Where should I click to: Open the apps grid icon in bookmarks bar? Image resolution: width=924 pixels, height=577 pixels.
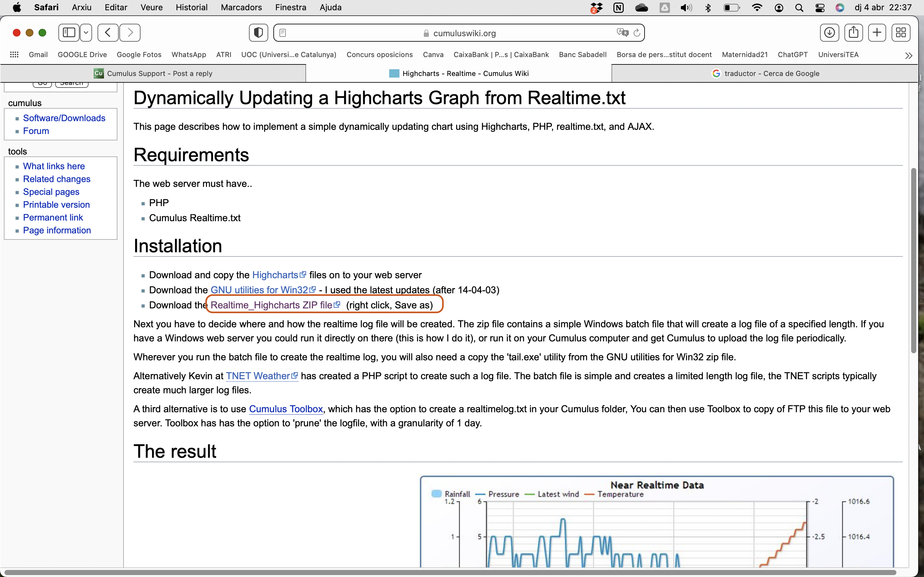[14, 54]
